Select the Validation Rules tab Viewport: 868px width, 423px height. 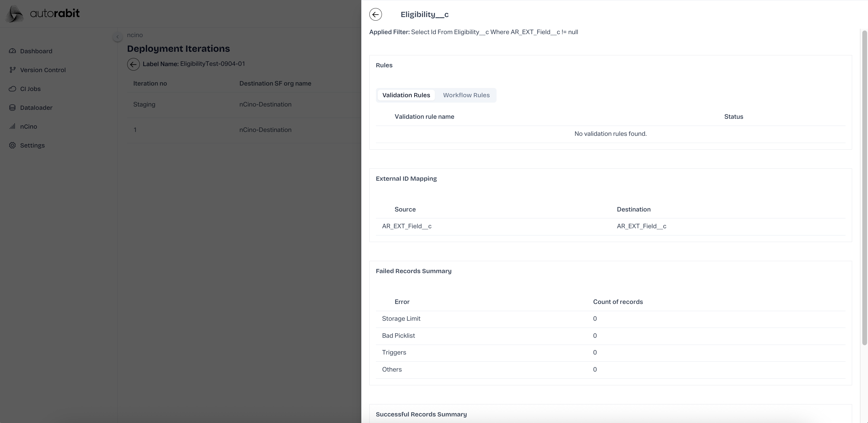click(406, 95)
